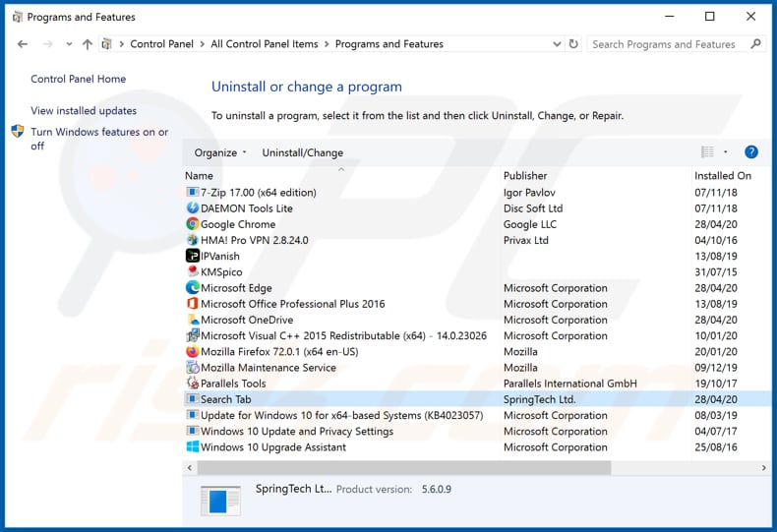Viewport: 777px width, 532px height.
Task: Open the view options dropdown arrow
Action: click(726, 152)
